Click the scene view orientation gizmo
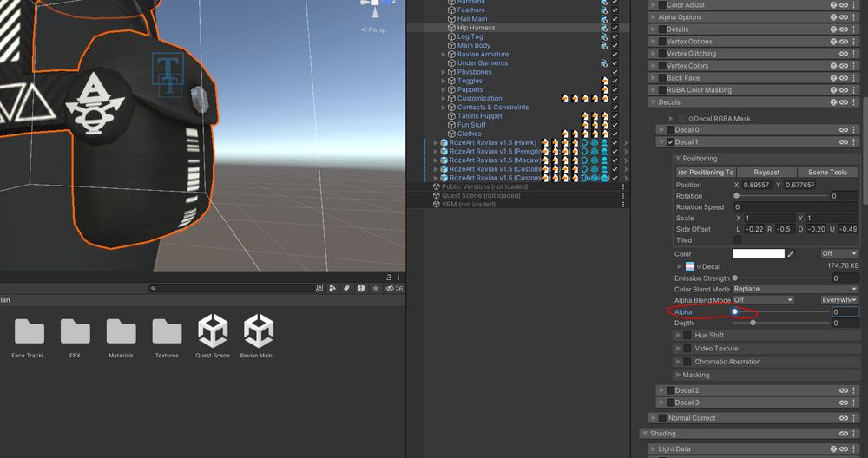868x458 pixels. point(376,9)
